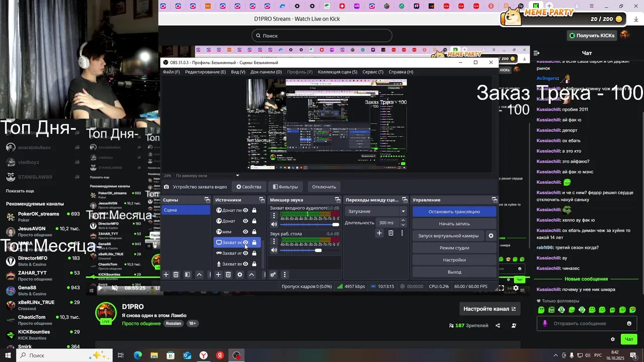The height and width of the screenshot is (362, 644).
Task: Open audio mixer three-dot menu at bottom
Action: (284, 275)
